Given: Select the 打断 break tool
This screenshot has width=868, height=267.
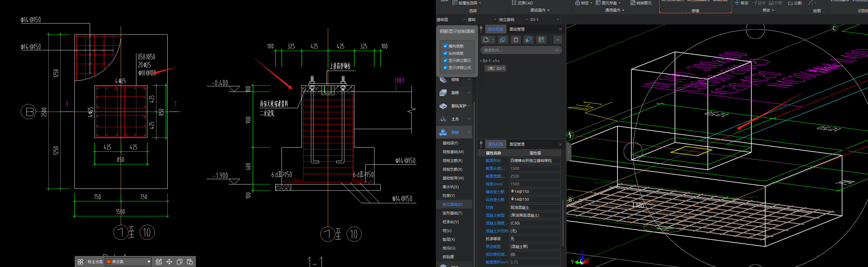Looking at the screenshot, I should pos(776,3).
